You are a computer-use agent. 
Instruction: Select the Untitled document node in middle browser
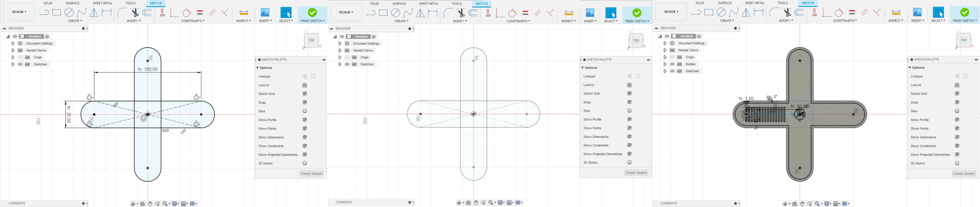coord(361,37)
